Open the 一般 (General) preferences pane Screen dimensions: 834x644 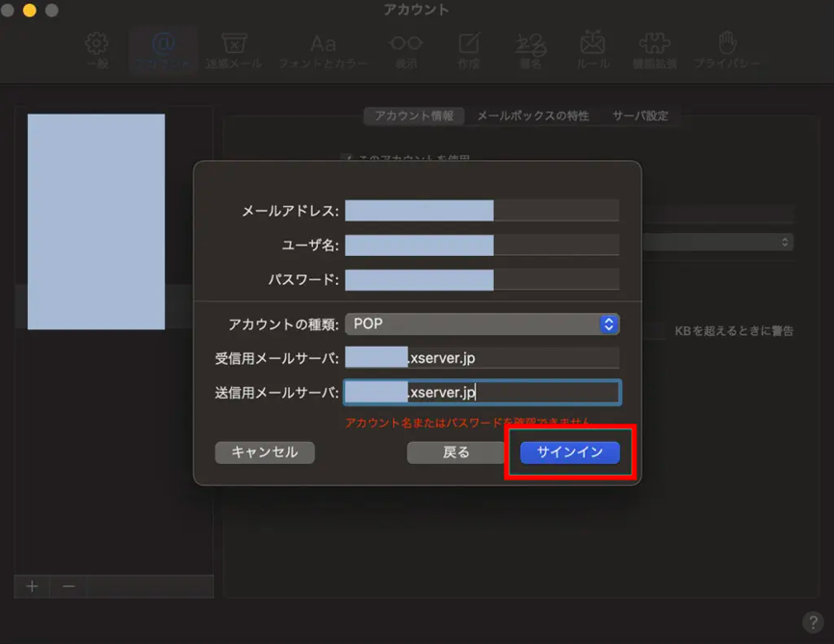point(97,50)
